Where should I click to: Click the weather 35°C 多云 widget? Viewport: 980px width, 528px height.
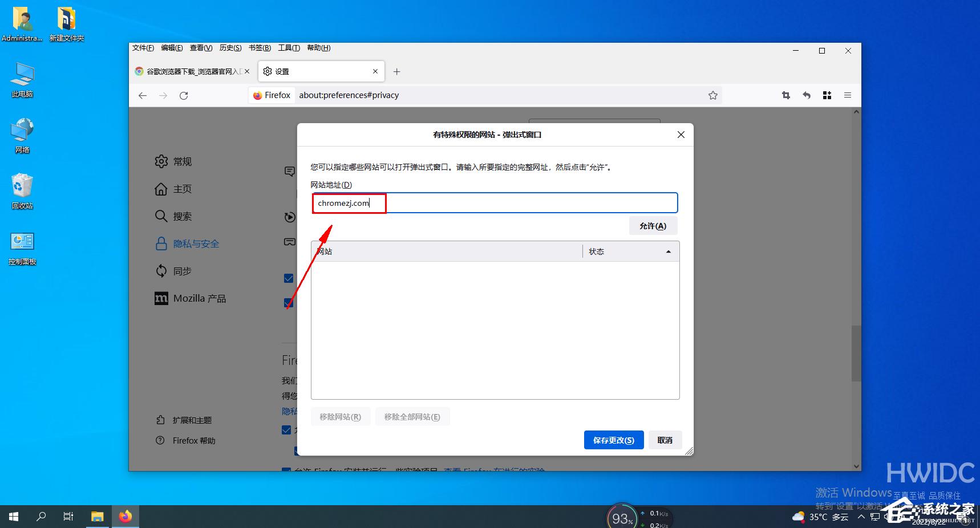[820, 517]
